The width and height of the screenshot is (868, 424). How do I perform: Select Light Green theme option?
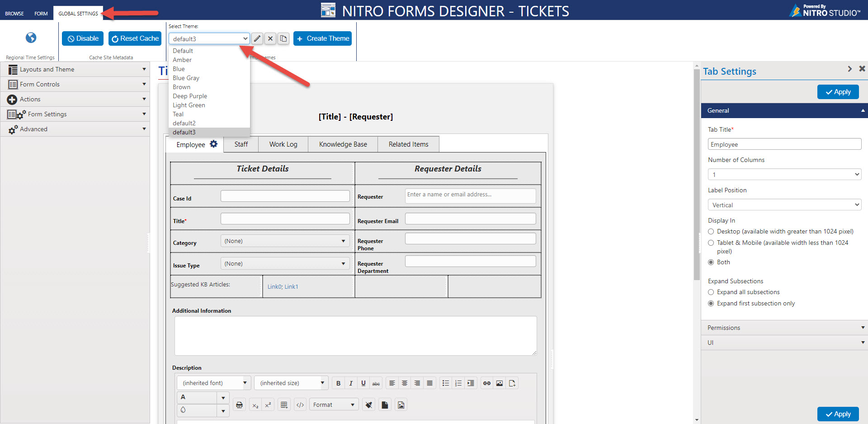209,105
